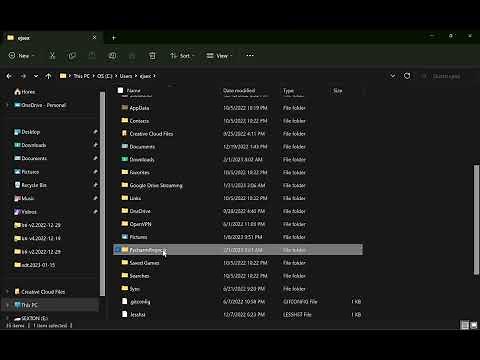The image size is (480, 360).
Task: Select the Searches folder row
Action: 238,276
